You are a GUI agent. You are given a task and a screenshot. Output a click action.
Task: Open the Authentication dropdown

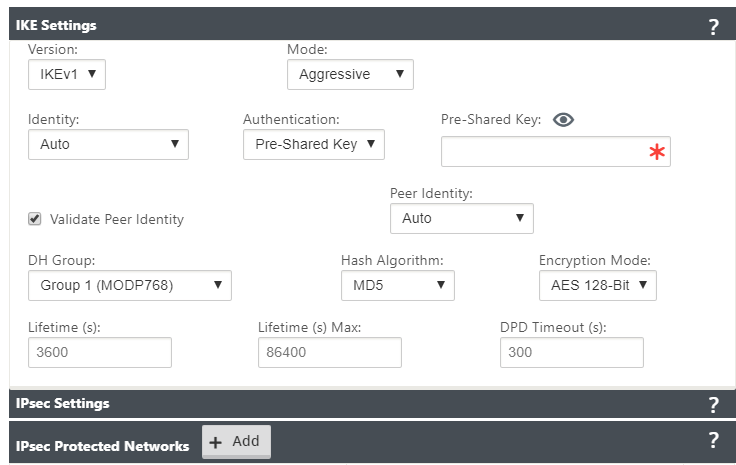tap(314, 145)
